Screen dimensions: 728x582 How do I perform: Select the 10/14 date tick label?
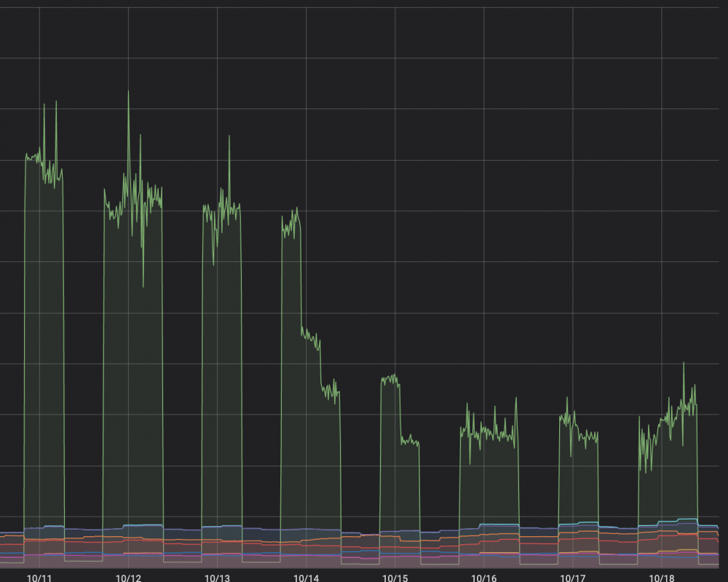(x=306, y=578)
